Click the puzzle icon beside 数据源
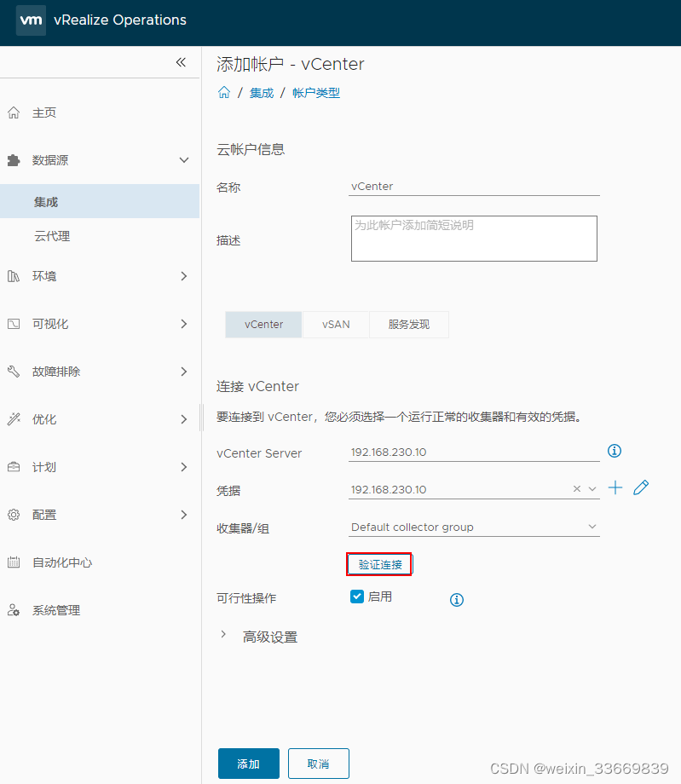 pos(14,160)
